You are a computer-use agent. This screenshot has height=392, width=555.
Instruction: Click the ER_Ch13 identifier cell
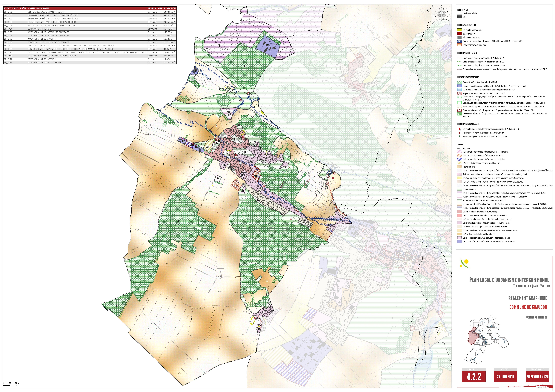15,62
